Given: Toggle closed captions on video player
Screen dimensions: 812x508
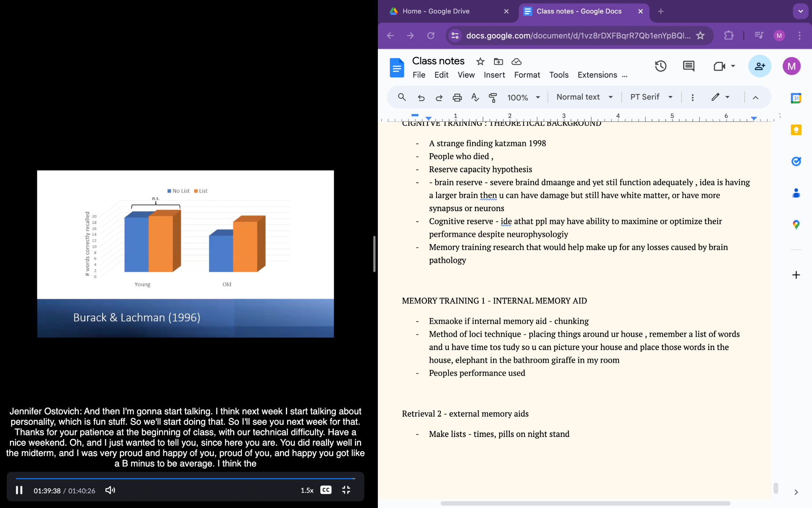Looking at the screenshot, I should (326, 490).
